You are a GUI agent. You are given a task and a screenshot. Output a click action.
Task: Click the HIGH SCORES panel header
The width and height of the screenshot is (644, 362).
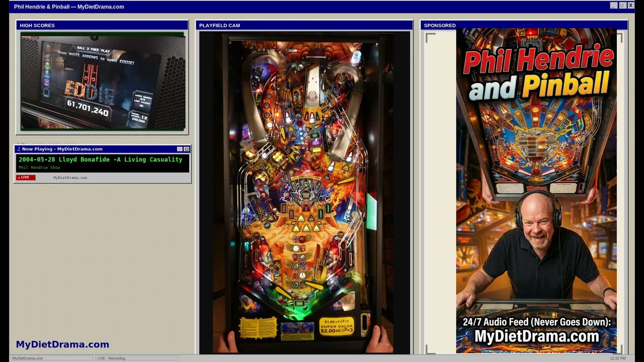tap(103, 25)
